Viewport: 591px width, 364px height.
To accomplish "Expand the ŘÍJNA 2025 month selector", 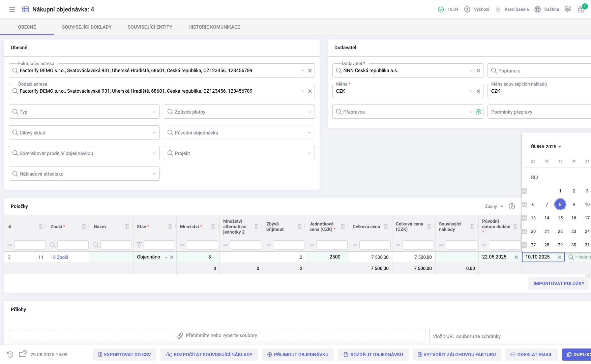I will (546, 147).
